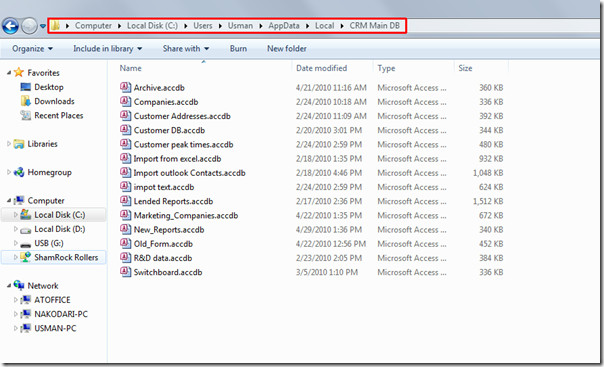Go to Users in the address breadcrumb

click(203, 26)
